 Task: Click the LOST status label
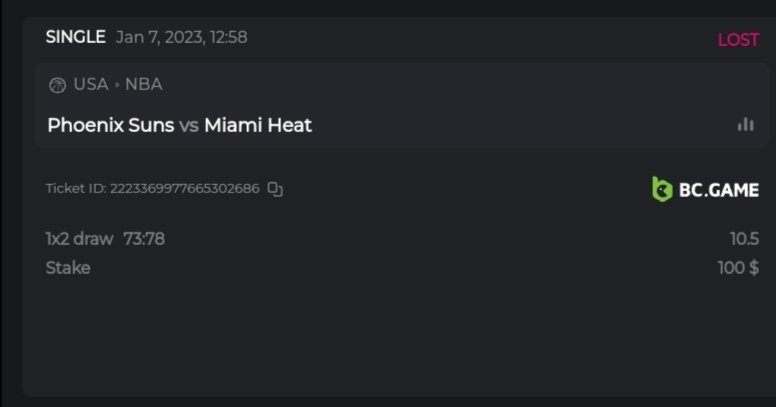pyautogui.click(x=738, y=40)
